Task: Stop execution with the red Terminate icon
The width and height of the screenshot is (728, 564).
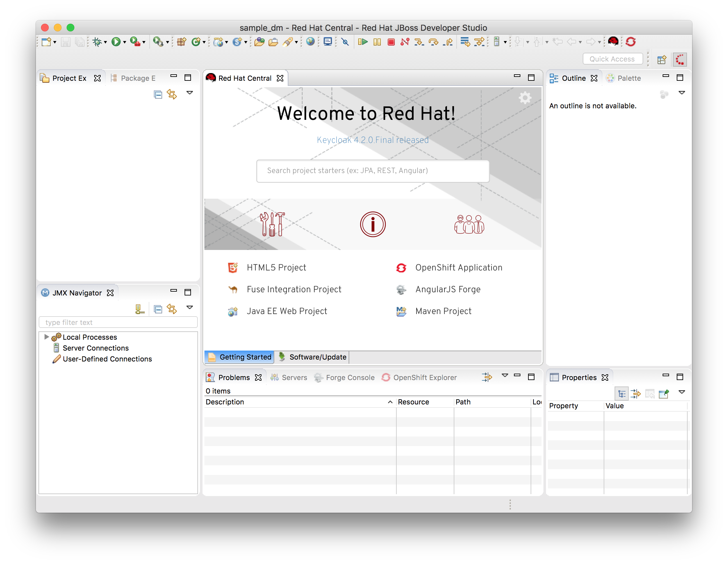Action: (391, 42)
